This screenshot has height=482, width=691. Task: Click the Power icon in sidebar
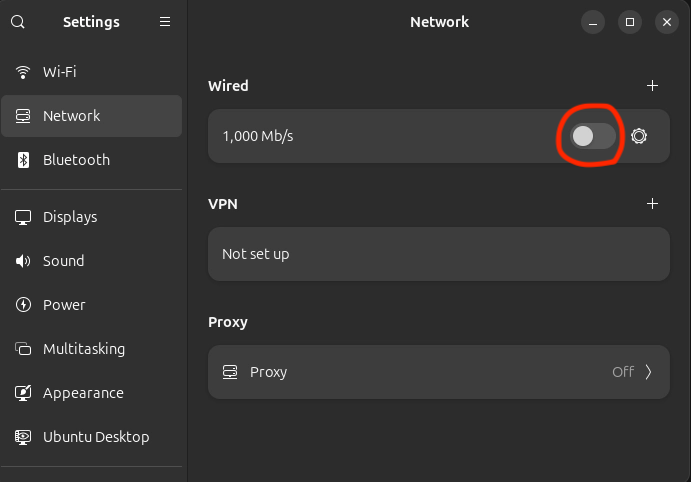(x=23, y=304)
